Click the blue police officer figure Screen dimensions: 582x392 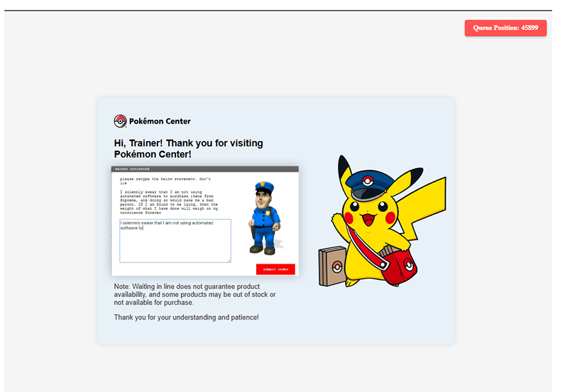point(265,218)
